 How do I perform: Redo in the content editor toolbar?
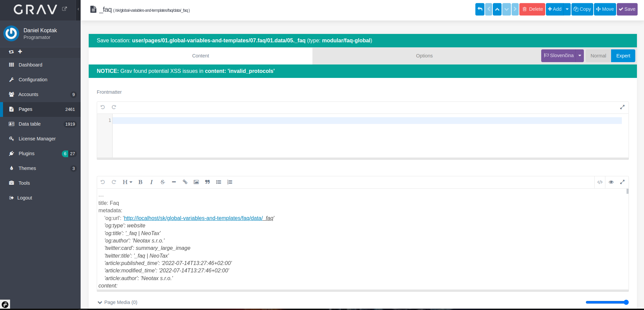(x=114, y=182)
